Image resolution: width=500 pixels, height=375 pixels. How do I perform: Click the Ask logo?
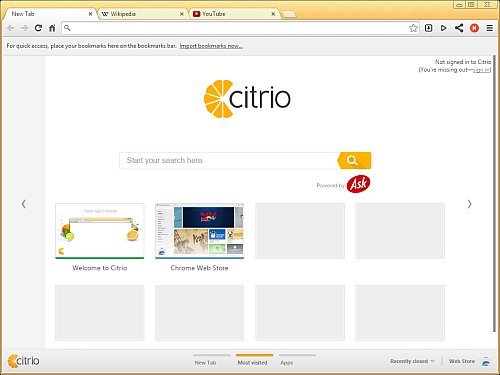click(358, 184)
